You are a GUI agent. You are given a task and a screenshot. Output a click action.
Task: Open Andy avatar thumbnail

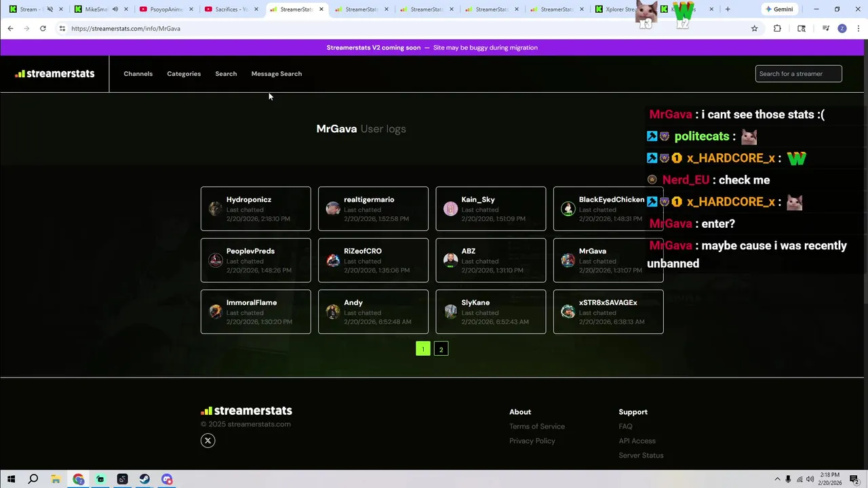[x=333, y=312]
